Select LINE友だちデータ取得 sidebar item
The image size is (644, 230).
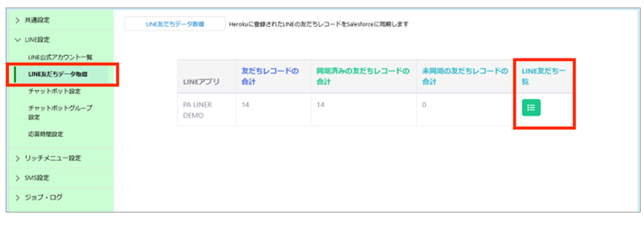coord(62,74)
